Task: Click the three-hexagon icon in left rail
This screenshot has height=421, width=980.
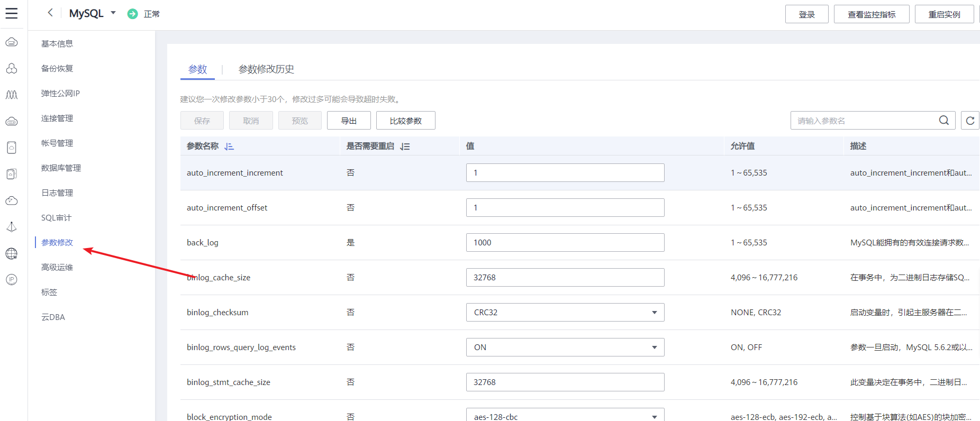Action: pyautogui.click(x=12, y=69)
